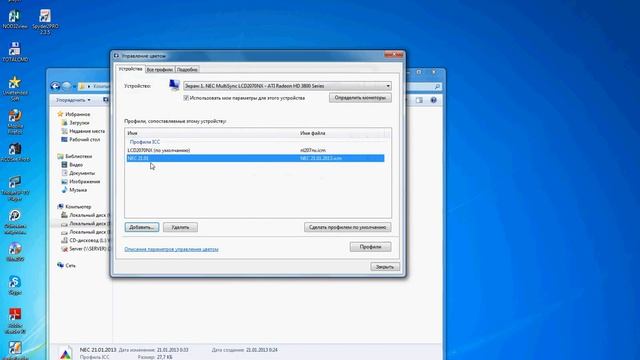Launch the Spyder2PRO desktop shortcut
The height and width of the screenshot is (360, 640).
(45, 22)
